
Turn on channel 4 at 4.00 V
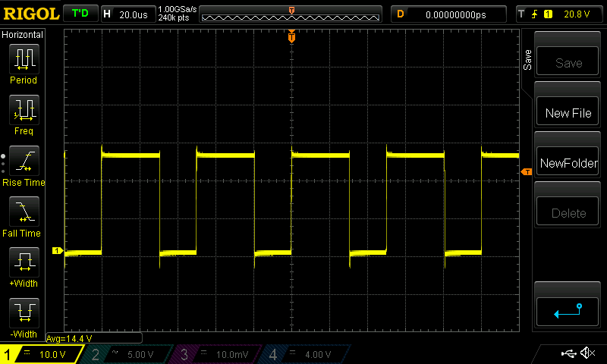coord(307,354)
